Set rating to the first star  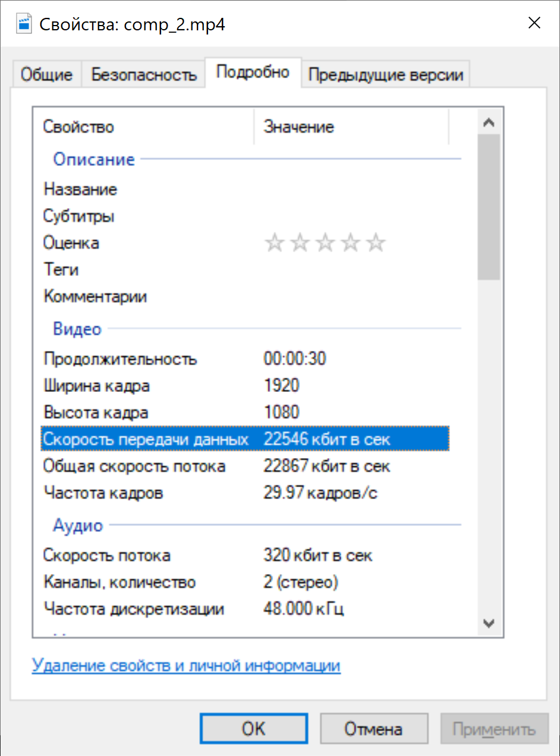[x=274, y=243]
